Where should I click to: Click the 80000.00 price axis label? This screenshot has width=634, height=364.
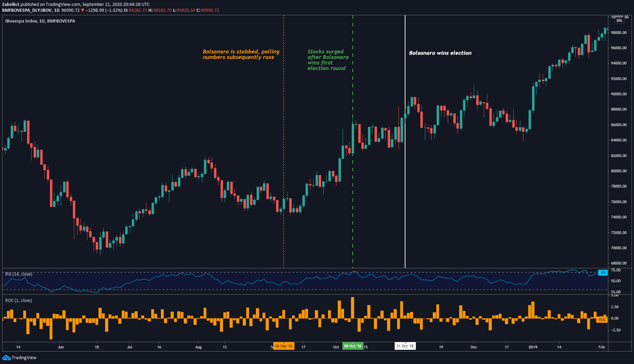tap(619, 171)
